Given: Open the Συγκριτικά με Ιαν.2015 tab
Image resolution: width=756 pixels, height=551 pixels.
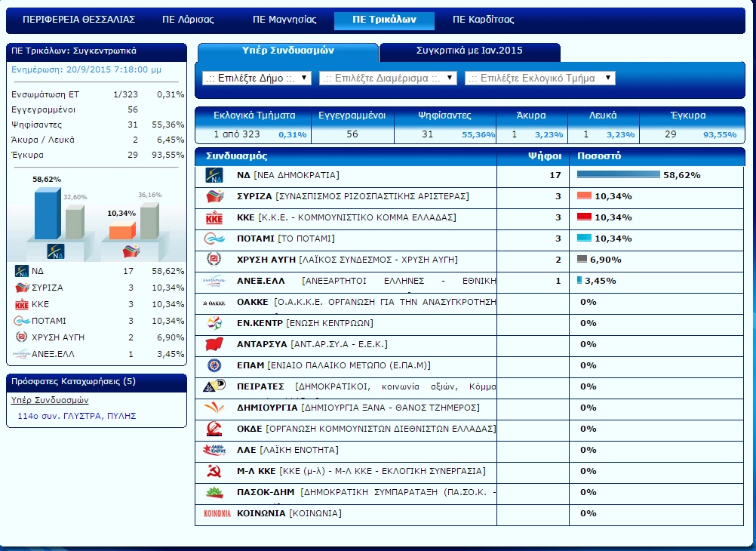Looking at the screenshot, I should tap(469, 51).
